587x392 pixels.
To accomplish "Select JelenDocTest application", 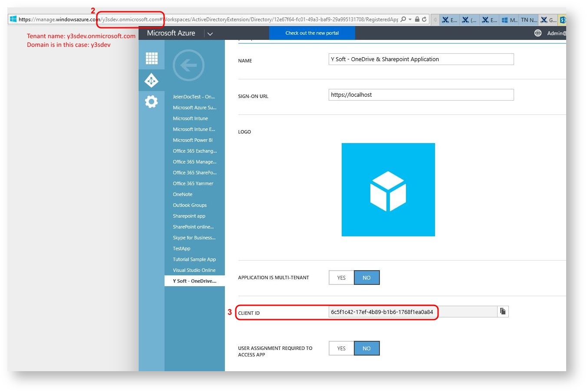I will click(195, 97).
